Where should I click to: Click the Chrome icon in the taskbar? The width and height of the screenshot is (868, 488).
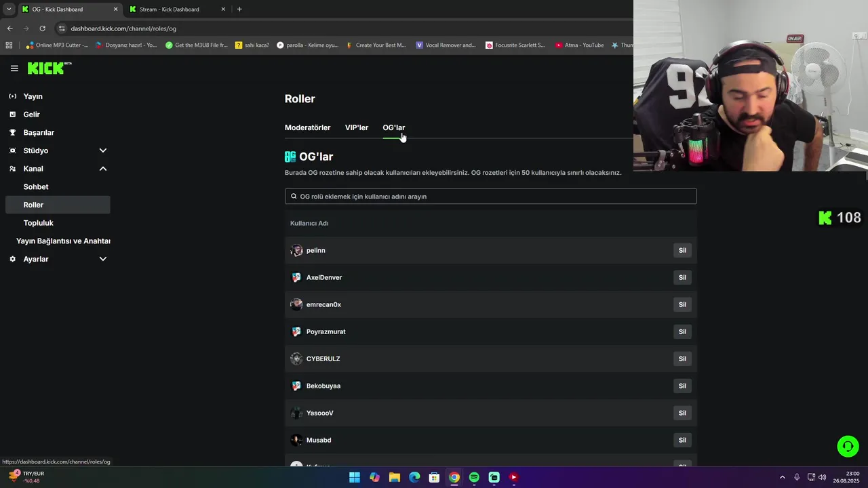point(454,477)
